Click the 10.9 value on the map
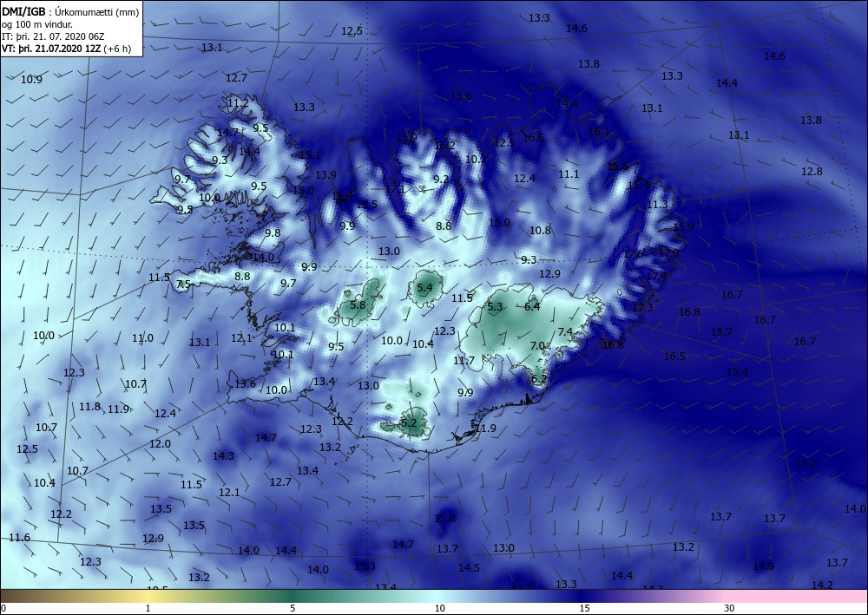The width and height of the screenshot is (868, 615). tap(31, 80)
